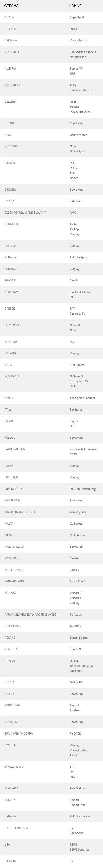The height and width of the screenshot is (868, 103).
Task: Select the СТРАНА column header
Action: tap(11, 6)
